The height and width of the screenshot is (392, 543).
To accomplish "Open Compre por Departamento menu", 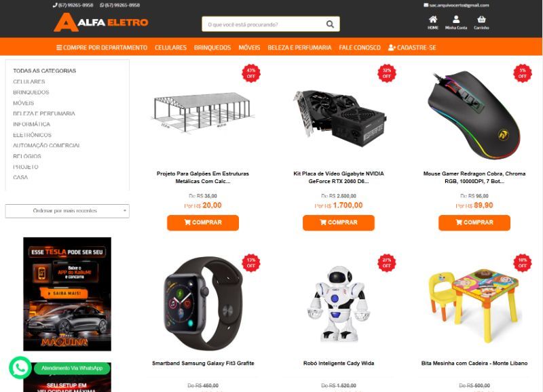I will (x=102, y=47).
